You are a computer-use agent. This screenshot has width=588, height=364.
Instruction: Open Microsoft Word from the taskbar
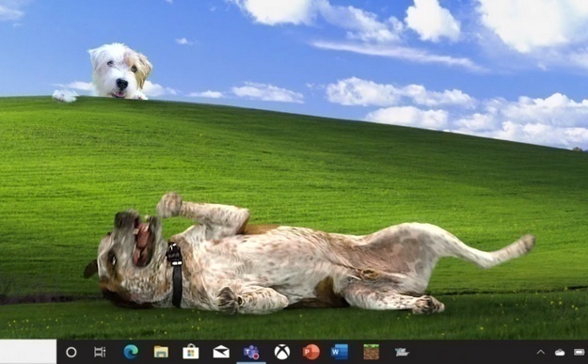point(340,352)
